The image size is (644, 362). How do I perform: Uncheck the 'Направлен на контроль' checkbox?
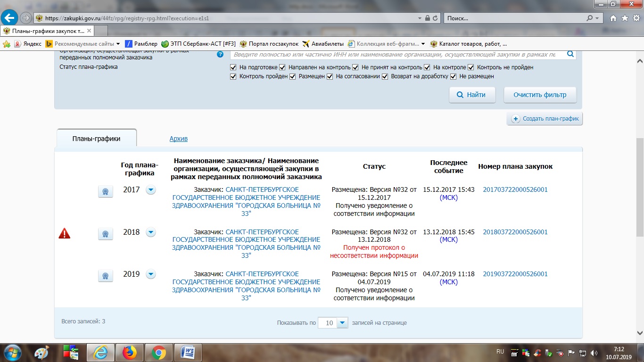tap(282, 67)
